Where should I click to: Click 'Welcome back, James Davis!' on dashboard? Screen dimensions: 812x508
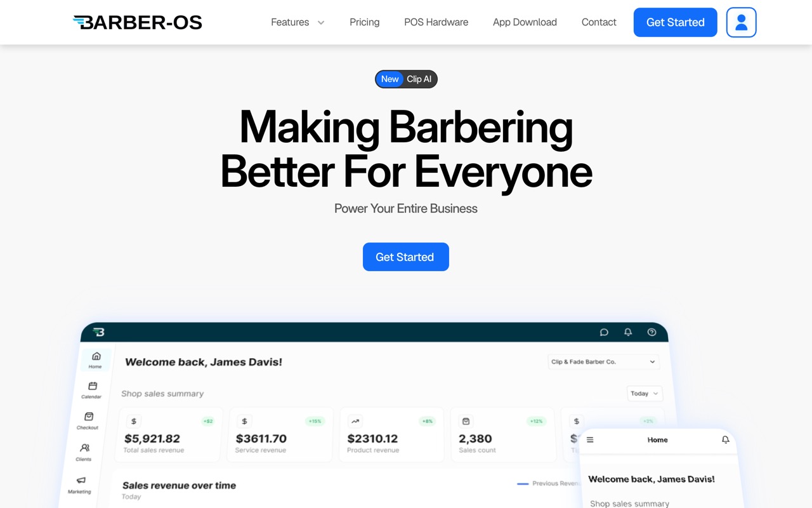point(204,362)
